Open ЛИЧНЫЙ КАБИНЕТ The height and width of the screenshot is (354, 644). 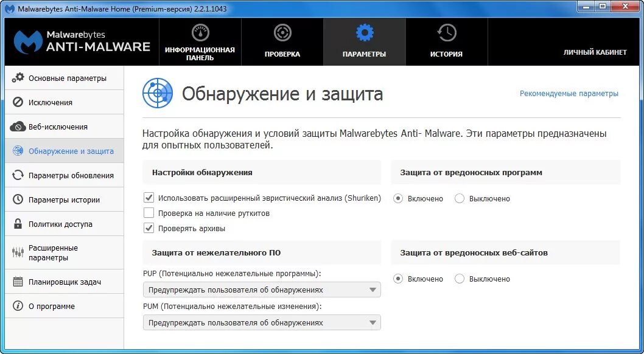tap(595, 52)
